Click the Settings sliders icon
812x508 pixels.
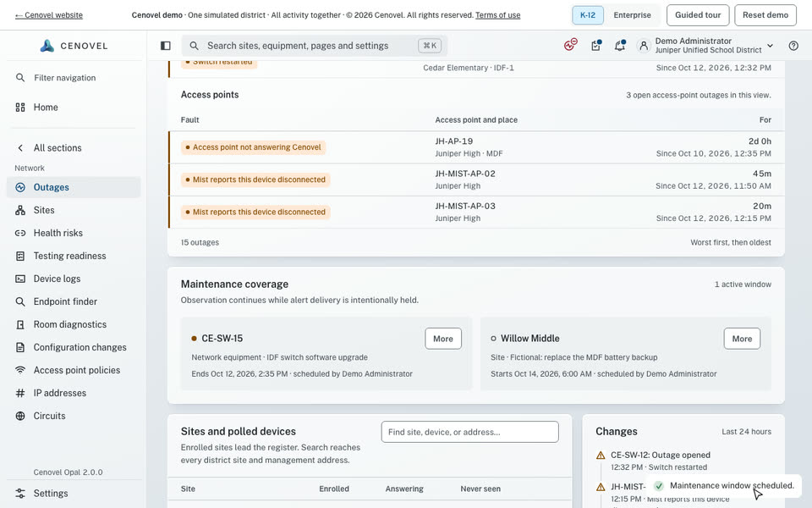(x=20, y=493)
